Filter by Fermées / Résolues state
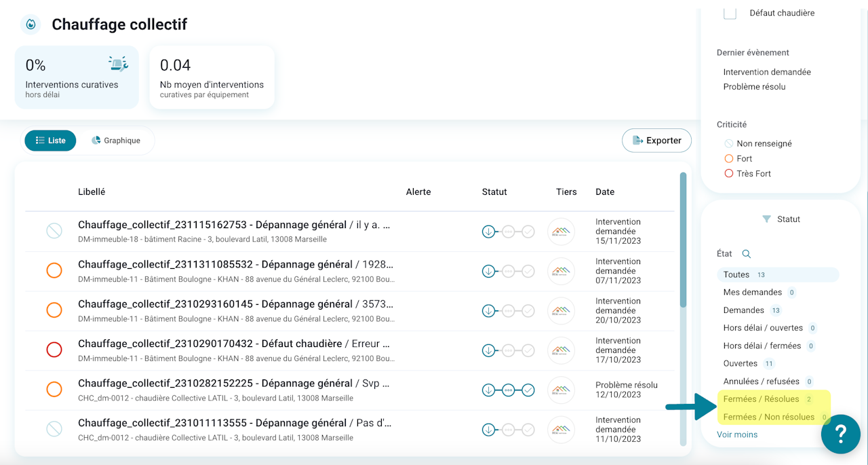 (x=761, y=398)
